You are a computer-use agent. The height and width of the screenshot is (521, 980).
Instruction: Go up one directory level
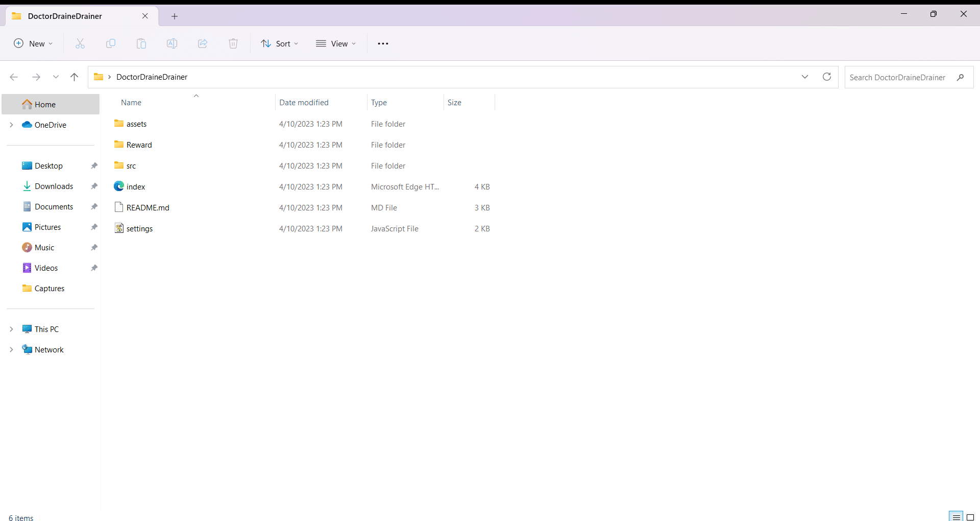click(x=75, y=77)
